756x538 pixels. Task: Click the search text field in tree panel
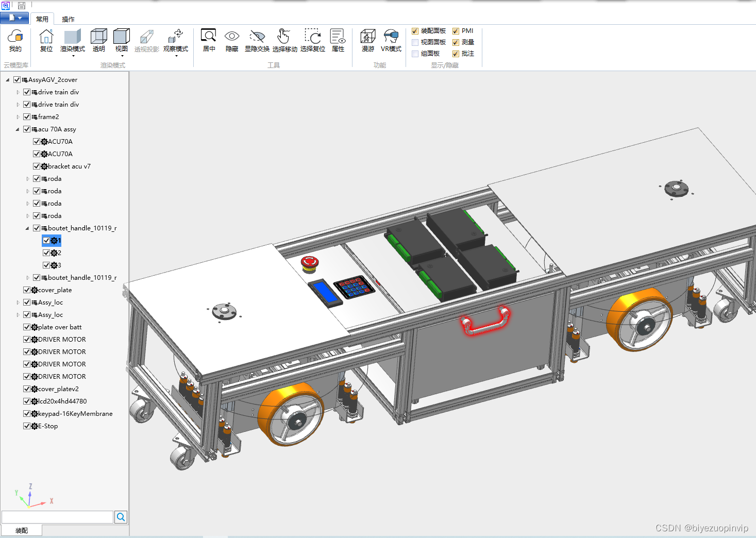[x=57, y=517]
